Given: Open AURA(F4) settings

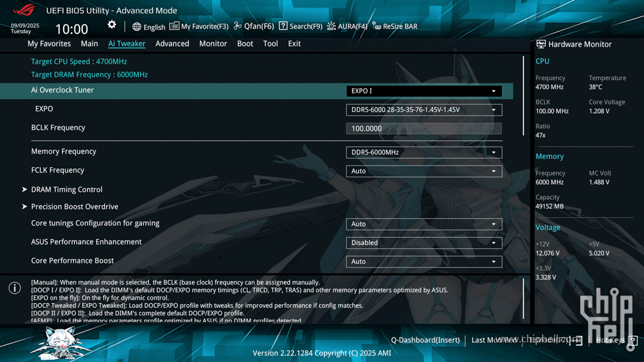Looking at the screenshot, I should pos(352,26).
